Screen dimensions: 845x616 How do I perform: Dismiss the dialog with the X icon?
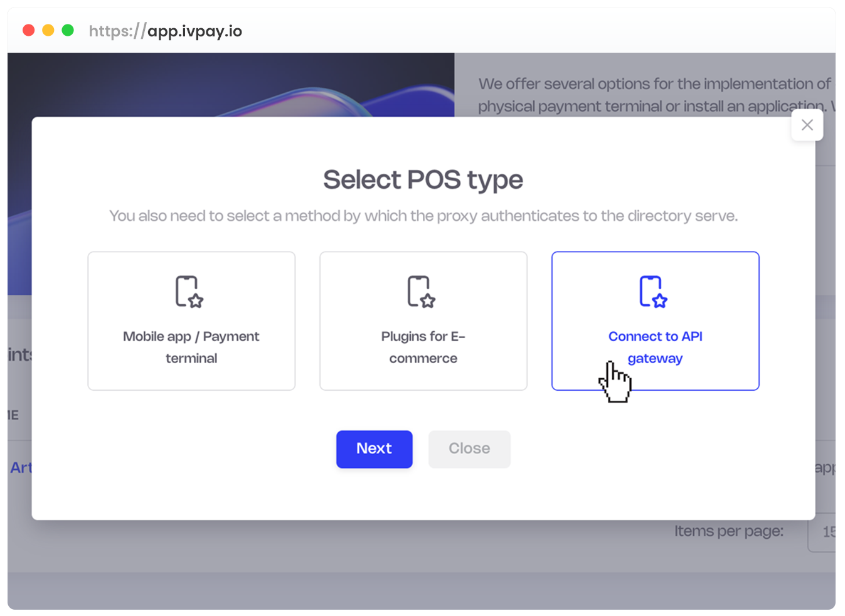[807, 125]
